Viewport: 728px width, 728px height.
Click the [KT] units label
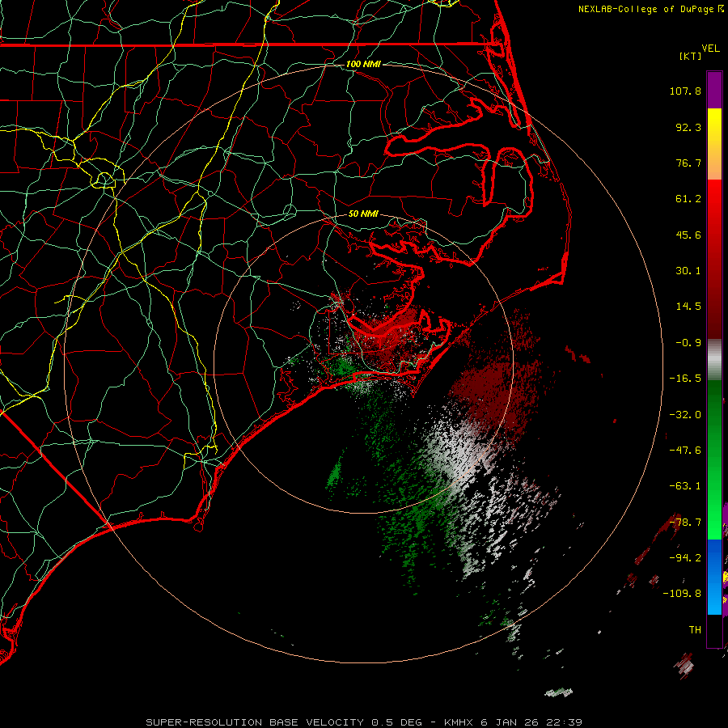(x=691, y=56)
